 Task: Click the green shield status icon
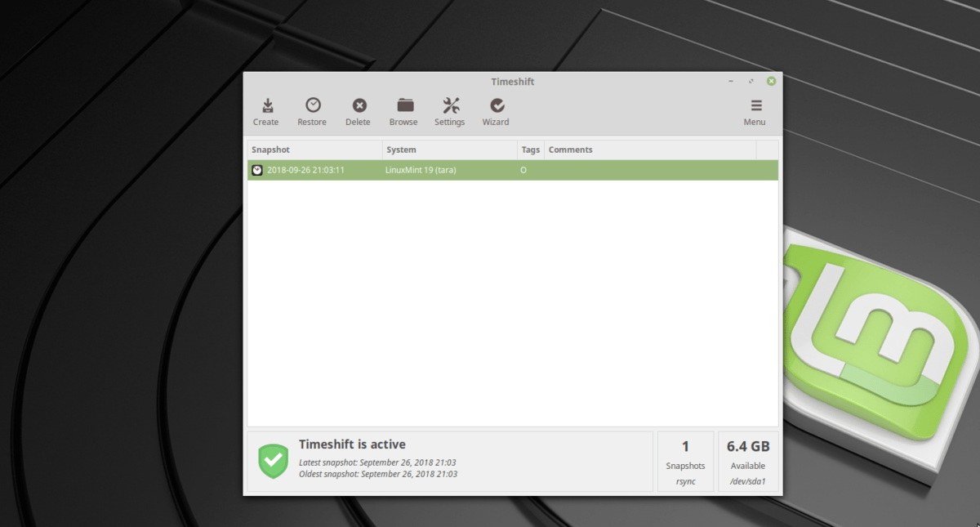click(273, 460)
